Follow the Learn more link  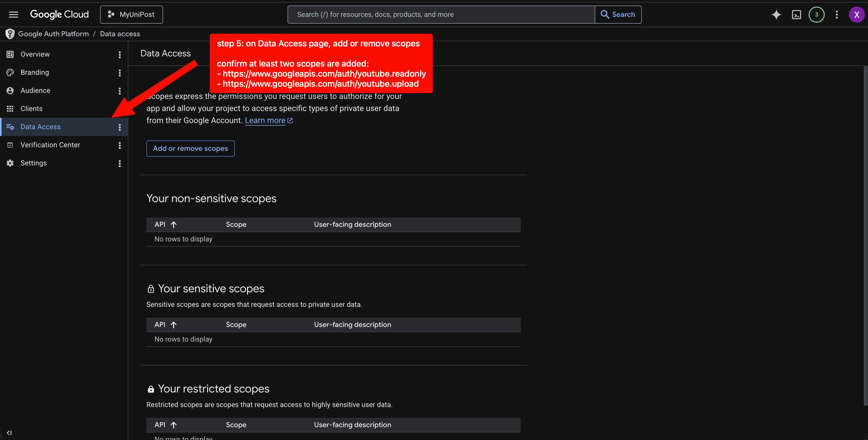[265, 120]
